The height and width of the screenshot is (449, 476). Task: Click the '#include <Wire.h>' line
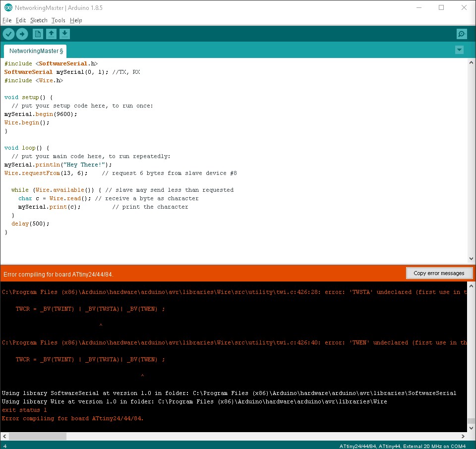click(34, 80)
